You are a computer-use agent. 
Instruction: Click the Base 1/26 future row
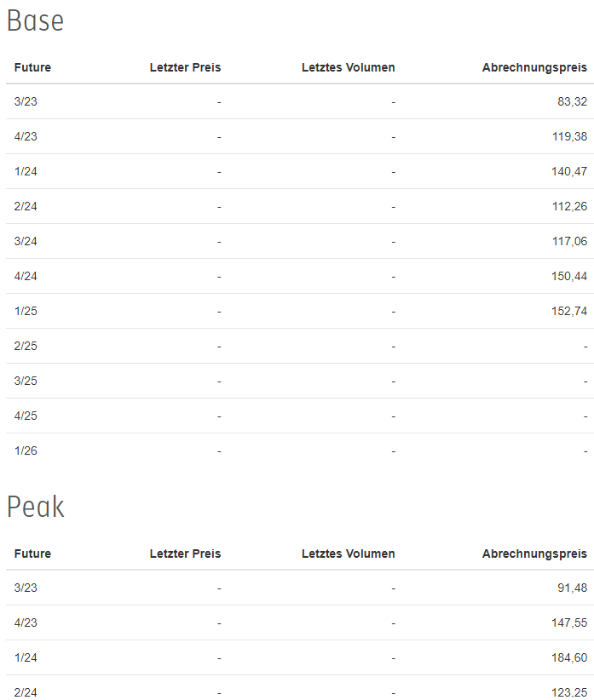(x=300, y=450)
